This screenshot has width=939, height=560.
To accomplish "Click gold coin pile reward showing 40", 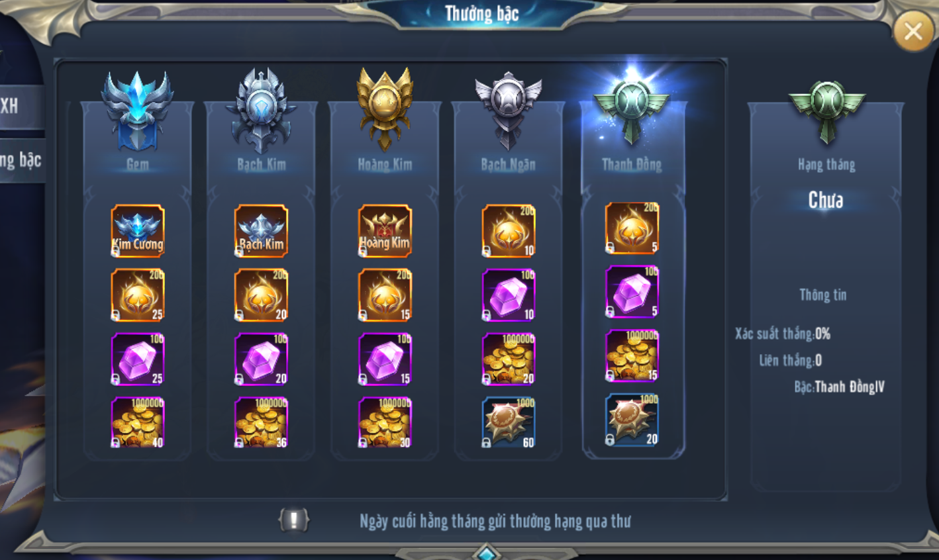I will click(138, 422).
